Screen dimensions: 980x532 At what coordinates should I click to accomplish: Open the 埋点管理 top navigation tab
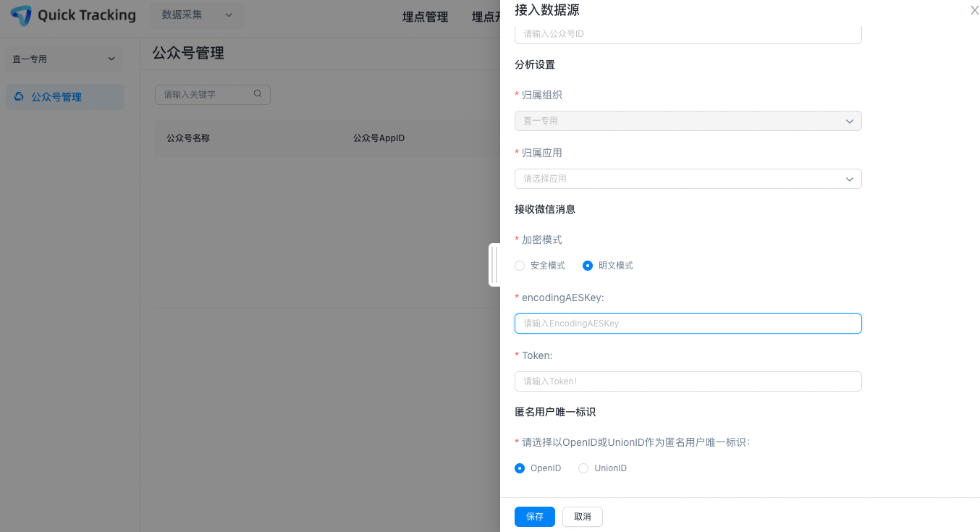coord(426,17)
